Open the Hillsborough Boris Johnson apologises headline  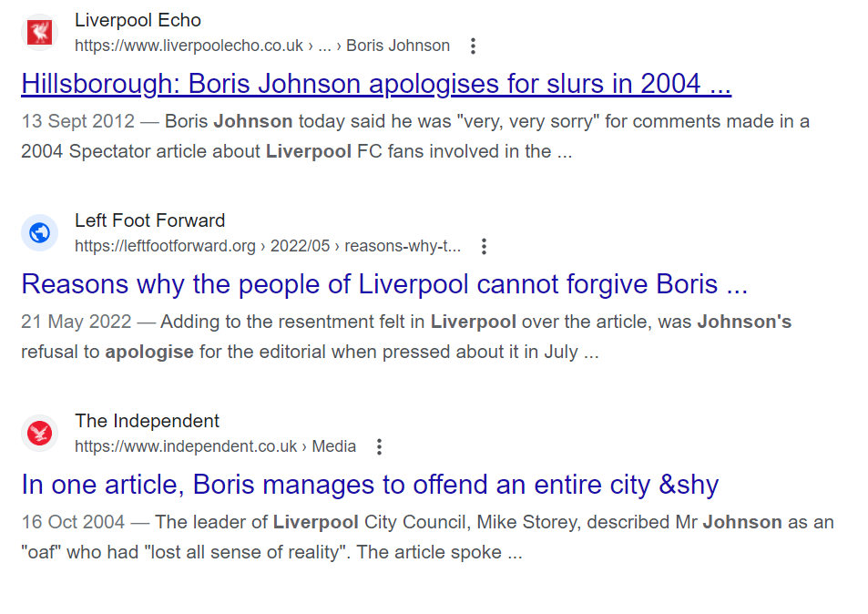(x=376, y=84)
